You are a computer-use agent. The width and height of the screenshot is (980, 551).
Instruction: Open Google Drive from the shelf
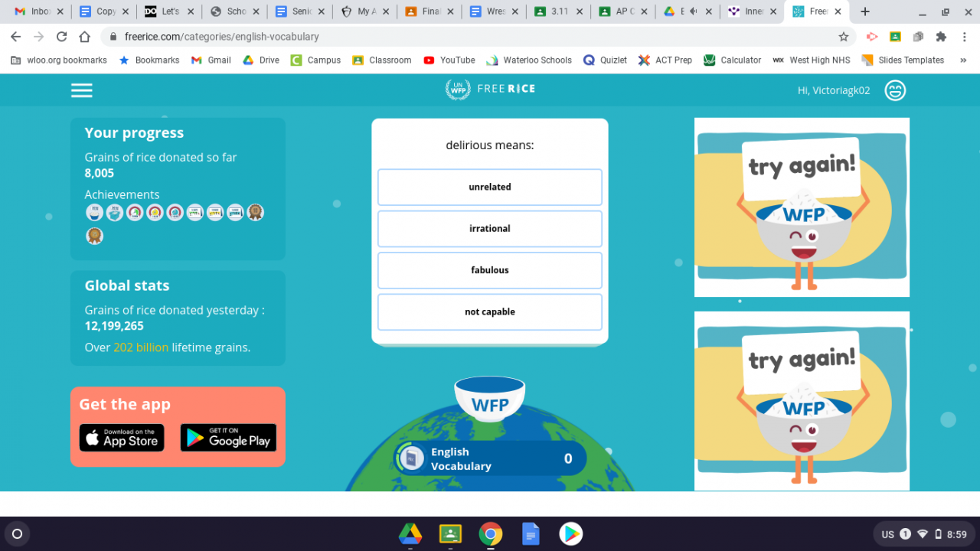click(410, 533)
